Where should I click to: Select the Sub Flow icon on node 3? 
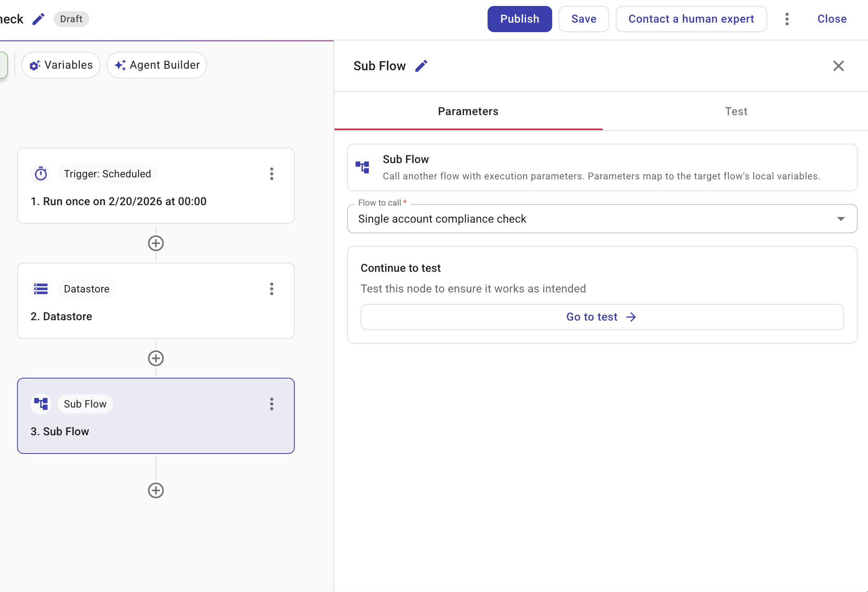41,404
